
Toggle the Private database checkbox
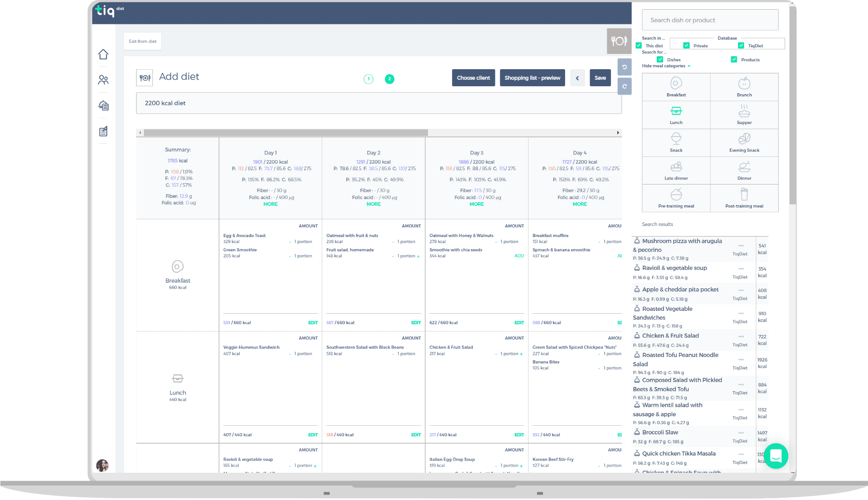(x=687, y=46)
